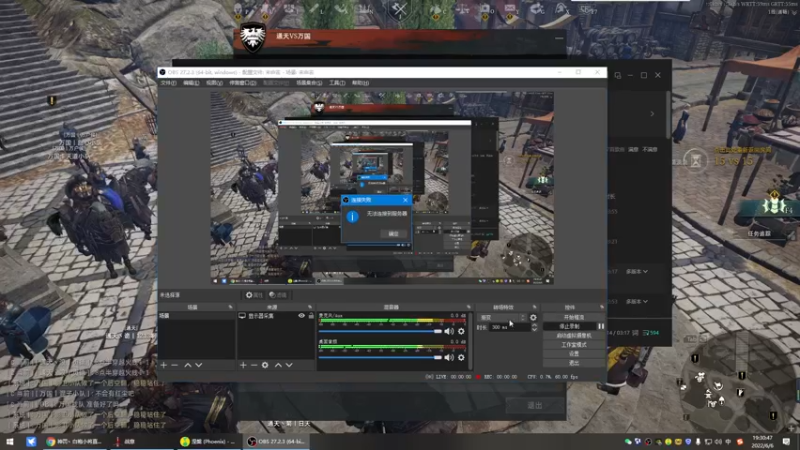Pause the recording with the pause icon

(601, 327)
